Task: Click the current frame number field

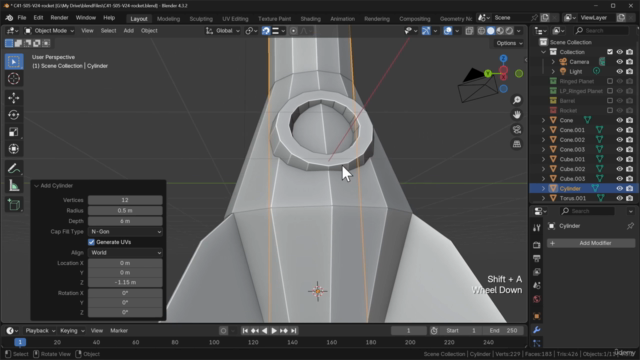Action: click(x=409, y=331)
